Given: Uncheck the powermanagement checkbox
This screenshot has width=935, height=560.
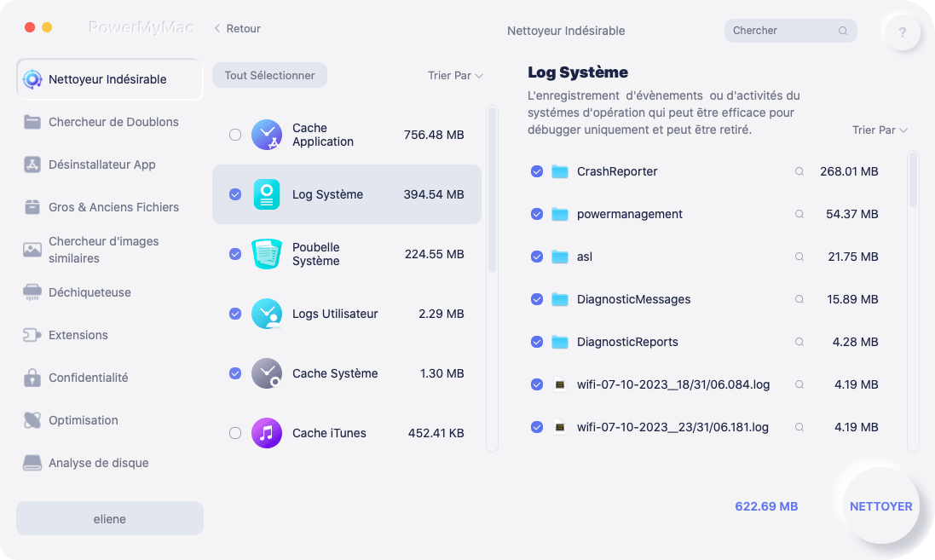Looking at the screenshot, I should pos(537,214).
